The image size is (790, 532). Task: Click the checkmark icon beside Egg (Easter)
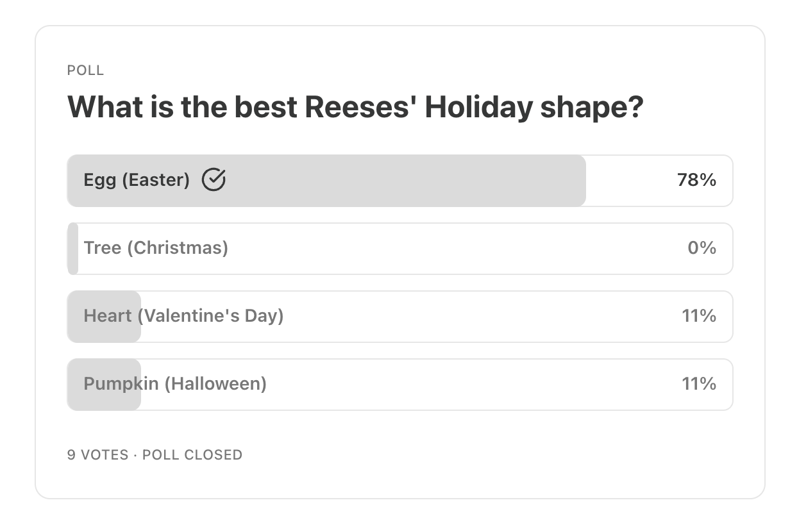[214, 180]
